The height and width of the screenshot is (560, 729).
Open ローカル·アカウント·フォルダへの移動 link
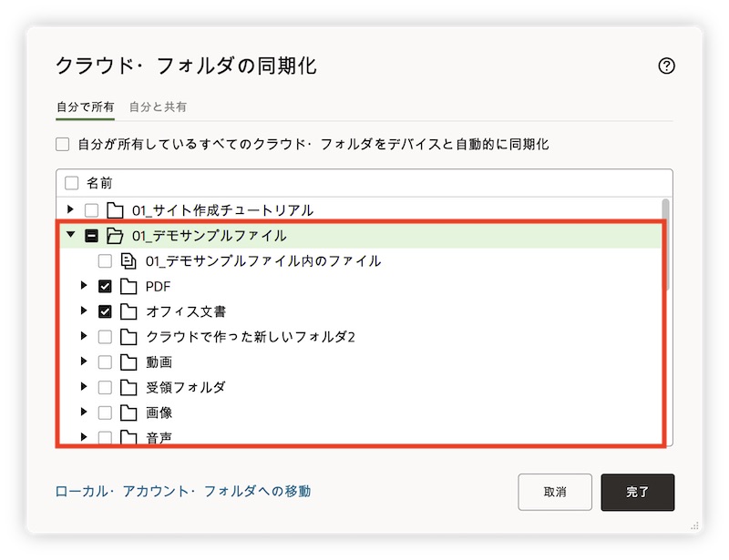point(183,492)
